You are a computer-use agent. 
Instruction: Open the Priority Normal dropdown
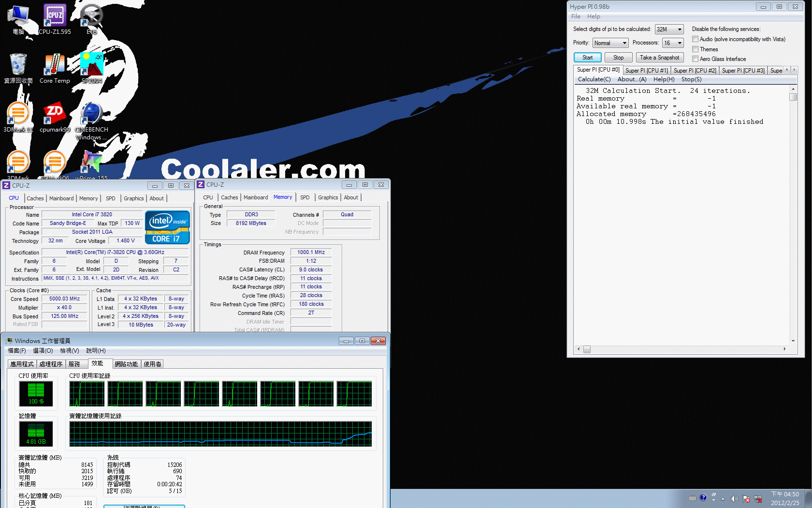pyautogui.click(x=610, y=43)
